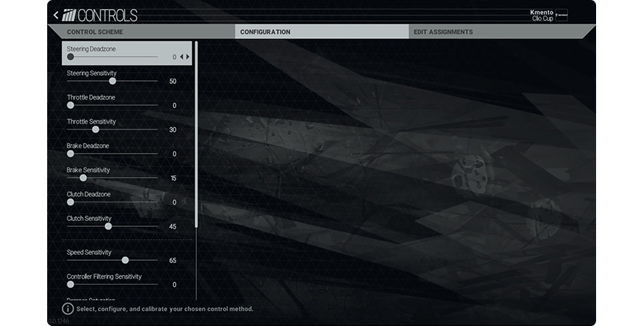Click the Speed Sensitivity slider handle

point(125,260)
